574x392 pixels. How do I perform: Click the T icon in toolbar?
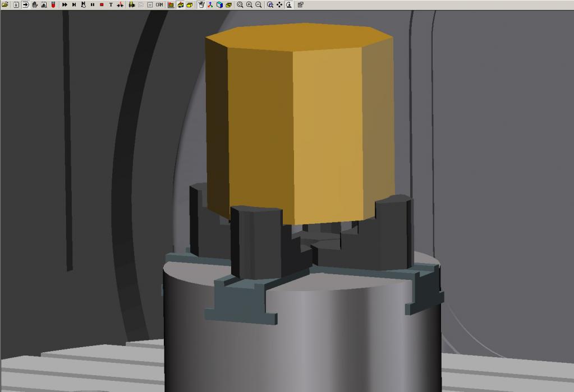click(111, 4)
